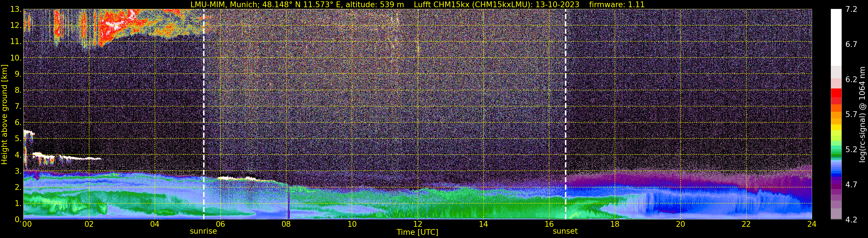
Task: Click the time axis tick label 08
Action: point(286,224)
